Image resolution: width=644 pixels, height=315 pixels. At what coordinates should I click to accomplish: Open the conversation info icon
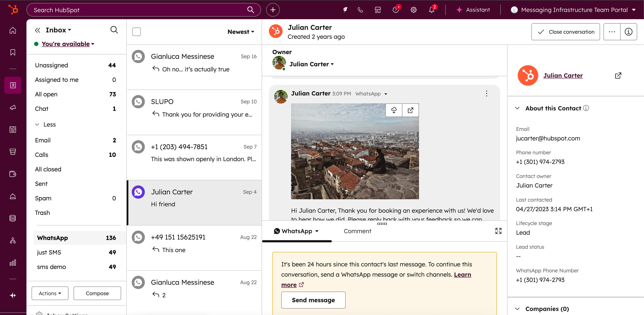point(628,32)
